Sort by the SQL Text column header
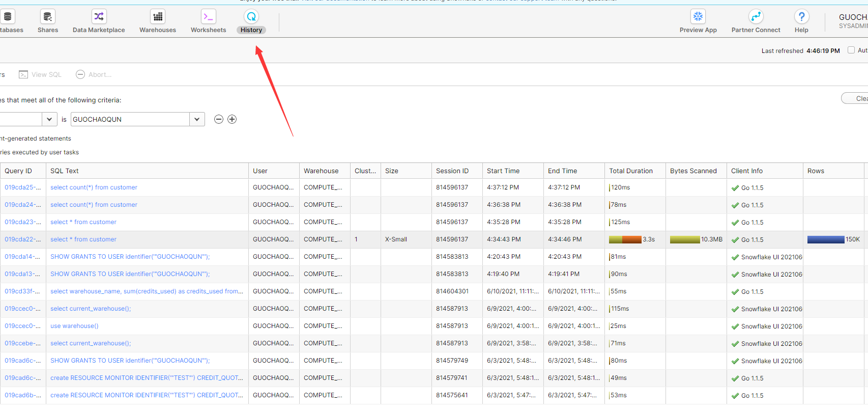This screenshot has height=410, width=868. click(x=147, y=171)
